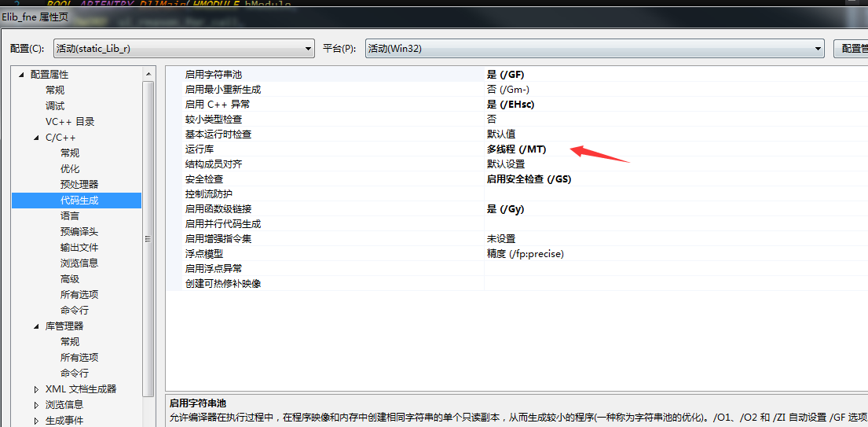The width and height of the screenshot is (868, 427).
Task: Select 常规 under 库管理器
Action: coord(70,342)
